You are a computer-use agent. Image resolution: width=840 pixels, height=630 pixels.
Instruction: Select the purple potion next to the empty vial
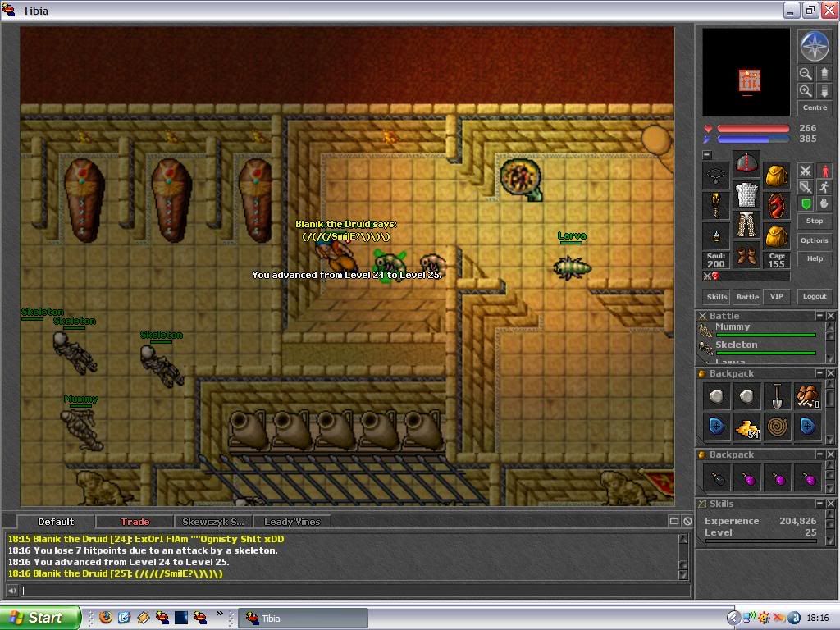coord(746,478)
